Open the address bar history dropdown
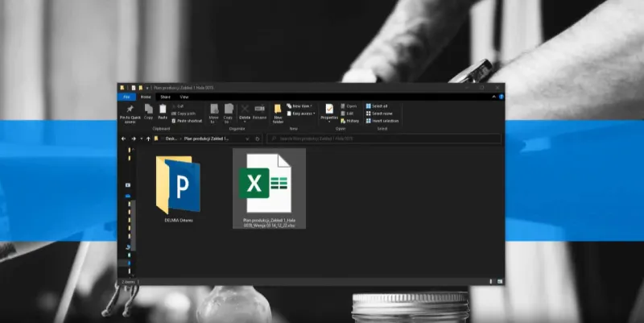The height and width of the screenshot is (323, 644). pyautogui.click(x=247, y=139)
